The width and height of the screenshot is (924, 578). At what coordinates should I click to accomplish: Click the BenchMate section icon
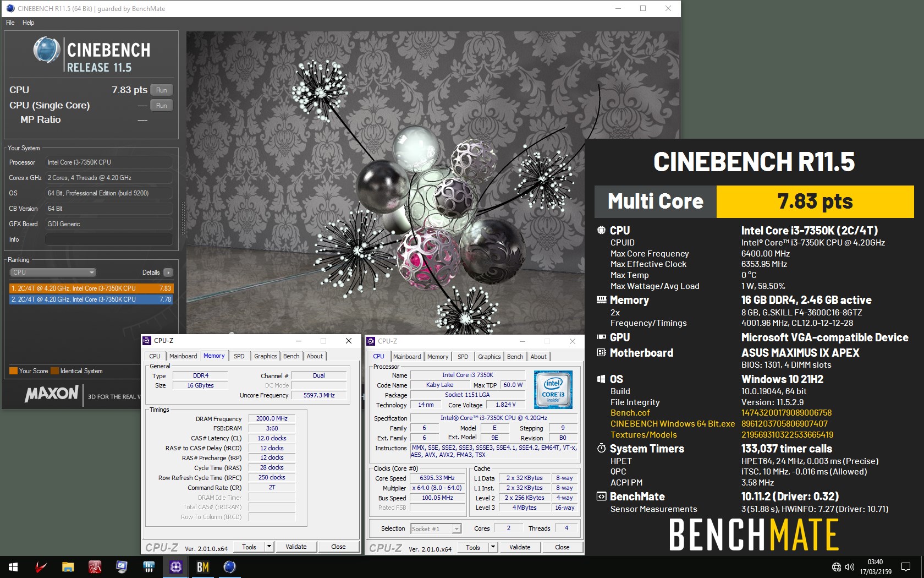point(602,497)
